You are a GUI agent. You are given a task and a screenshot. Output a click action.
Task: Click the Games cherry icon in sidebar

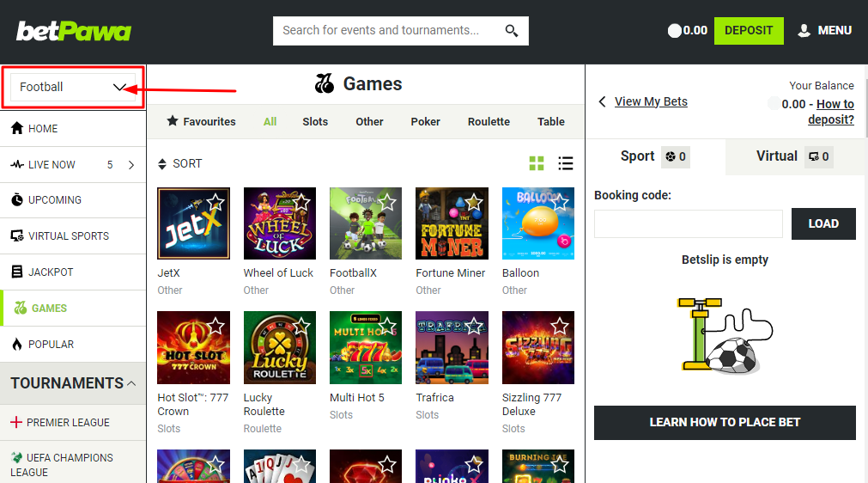21,308
